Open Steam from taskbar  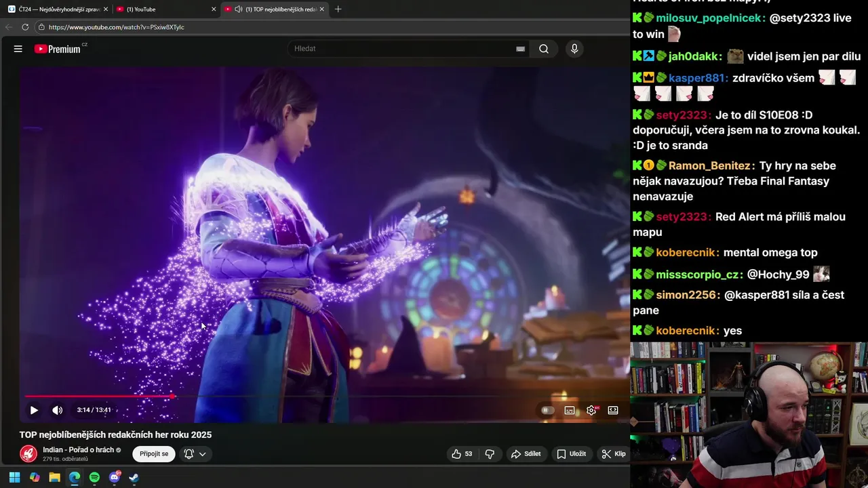(x=134, y=477)
